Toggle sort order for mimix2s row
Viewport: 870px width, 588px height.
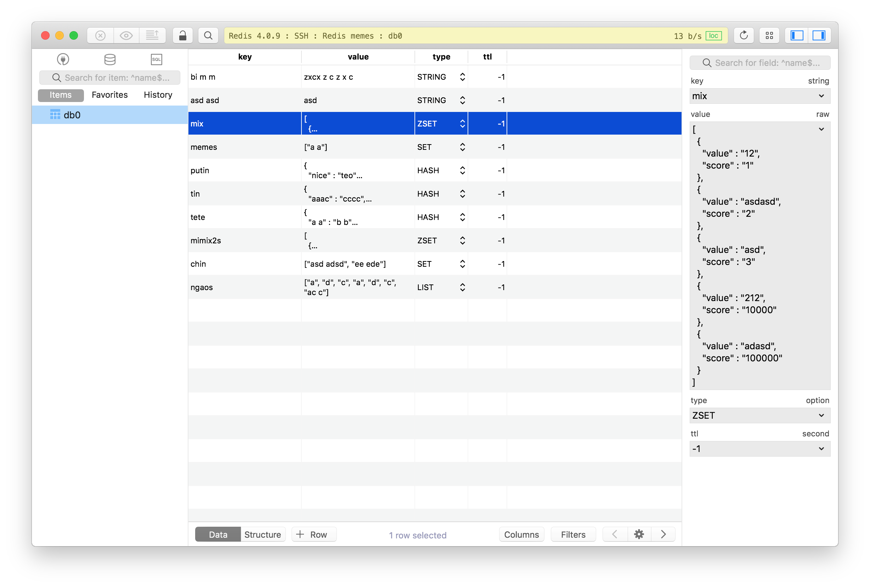(462, 240)
